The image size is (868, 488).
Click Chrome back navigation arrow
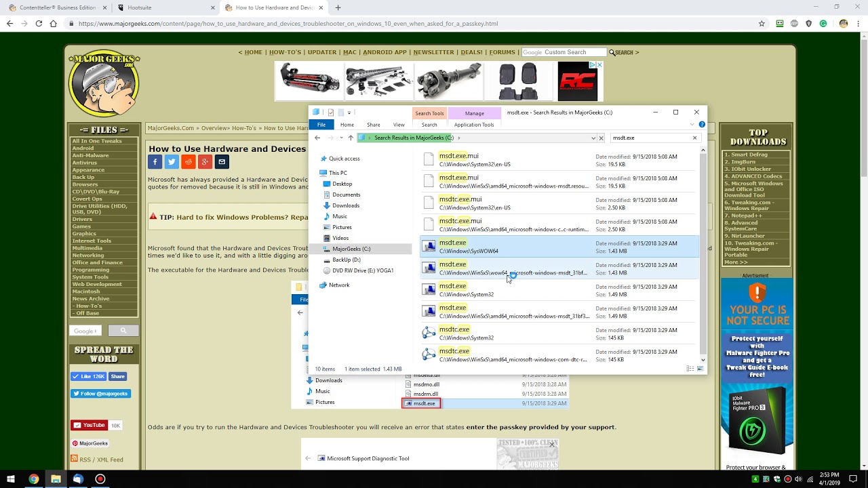coord(9,23)
